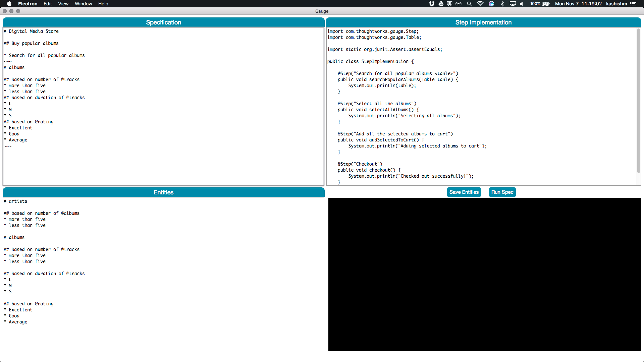Image resolution: width=644 pixels, height=362 pixels.
Task: Click the Wi-Fi status icon
Action: click(480, 4)
